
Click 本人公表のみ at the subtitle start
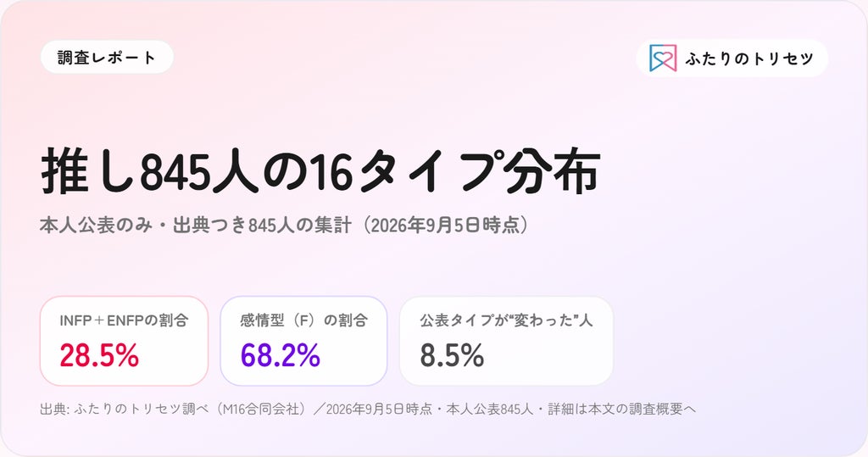pyautogui.click(x=97, y=226)
